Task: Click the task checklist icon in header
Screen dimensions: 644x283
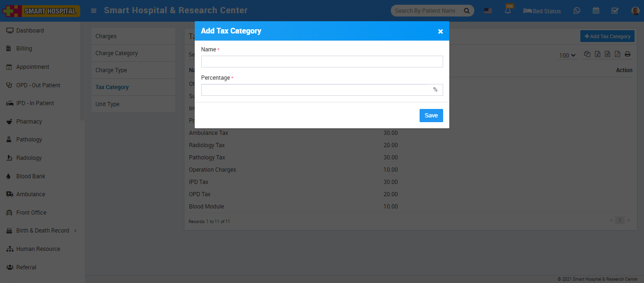Action: (615, 11)
